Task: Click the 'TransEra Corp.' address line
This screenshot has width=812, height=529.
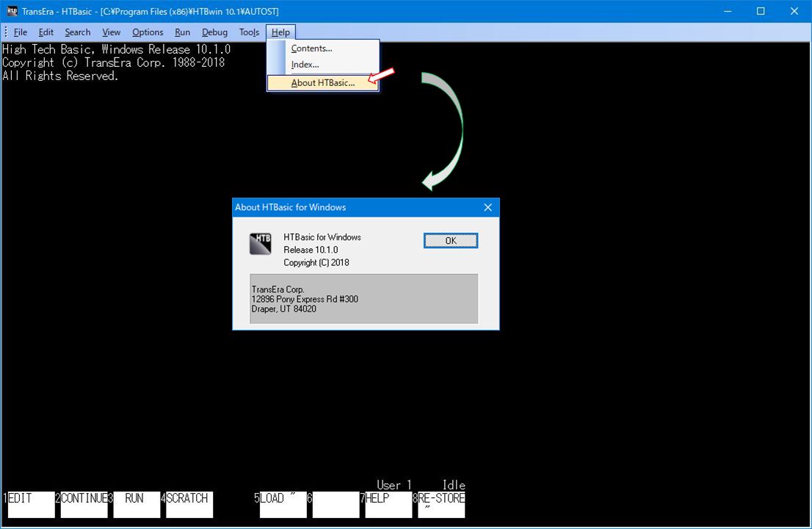Action: 278,289
